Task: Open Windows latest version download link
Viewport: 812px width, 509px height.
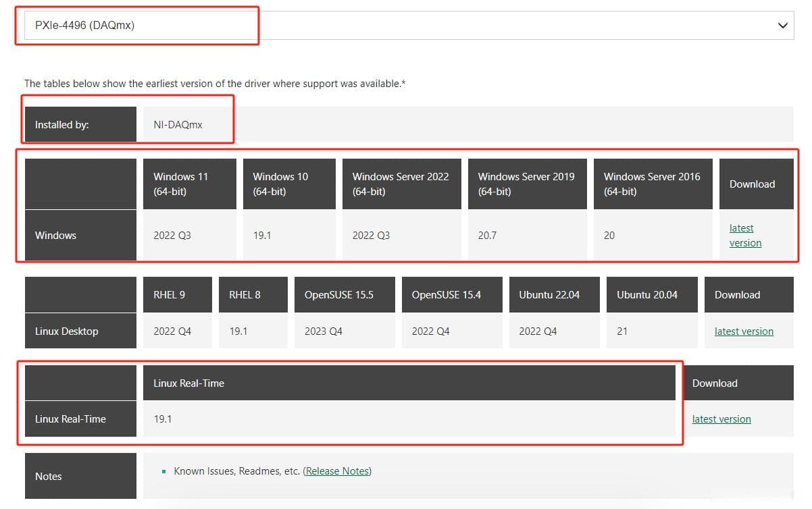Action: coord(745,236)
